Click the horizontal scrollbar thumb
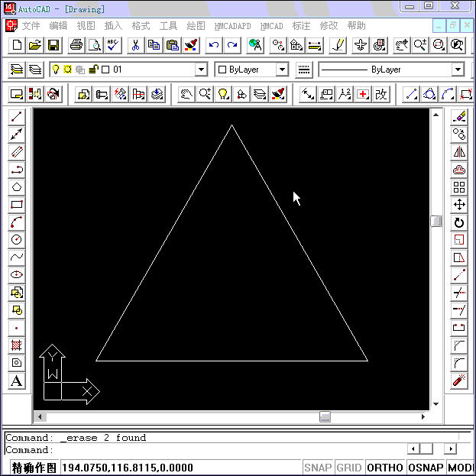This screenshot has width=476, height=476. pos(325,417)
